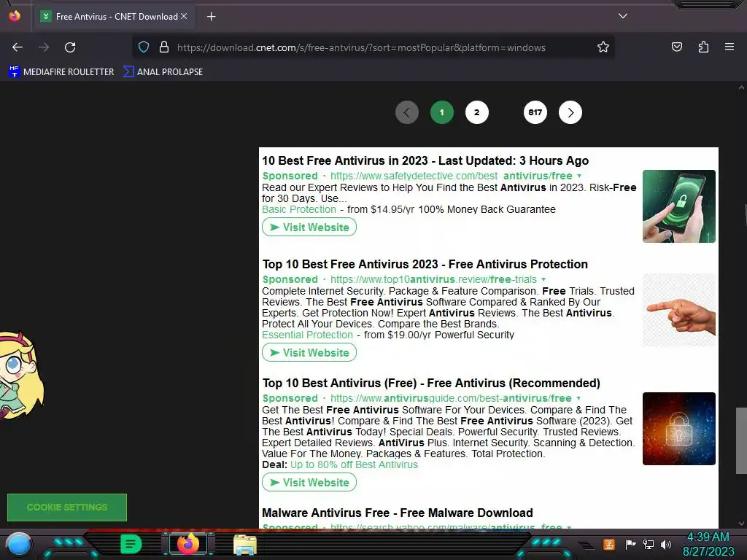
Task: Close the Free Antivirus CNET tab
Action: click(x=184, y=16)
